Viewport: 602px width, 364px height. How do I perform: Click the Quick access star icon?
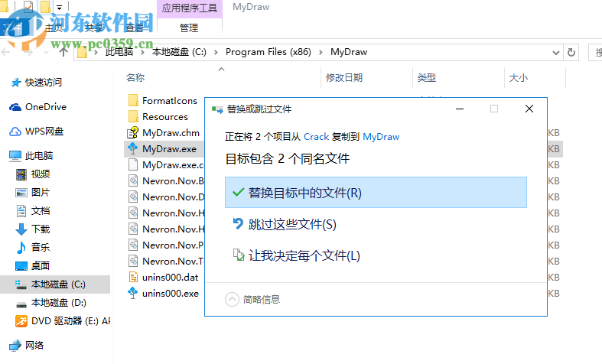(x=15, y=82)
